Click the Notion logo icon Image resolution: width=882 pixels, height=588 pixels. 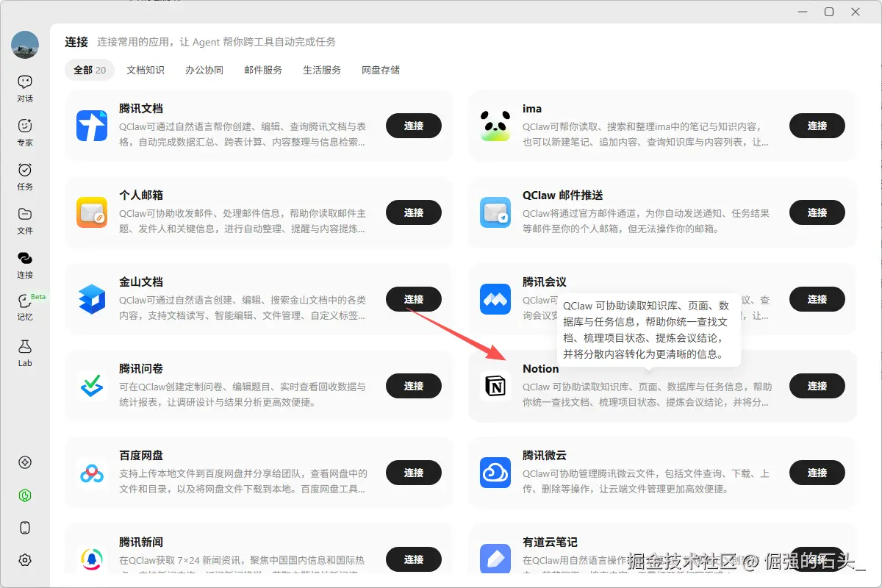(x=495, y=386)
